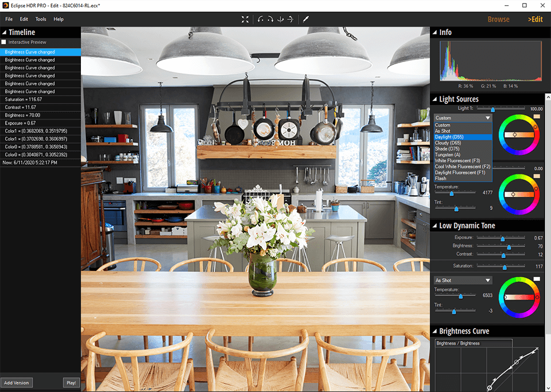Collapse the Timeline panel triangle icon
The image size is (551, 392).
(x=4, y=33)
